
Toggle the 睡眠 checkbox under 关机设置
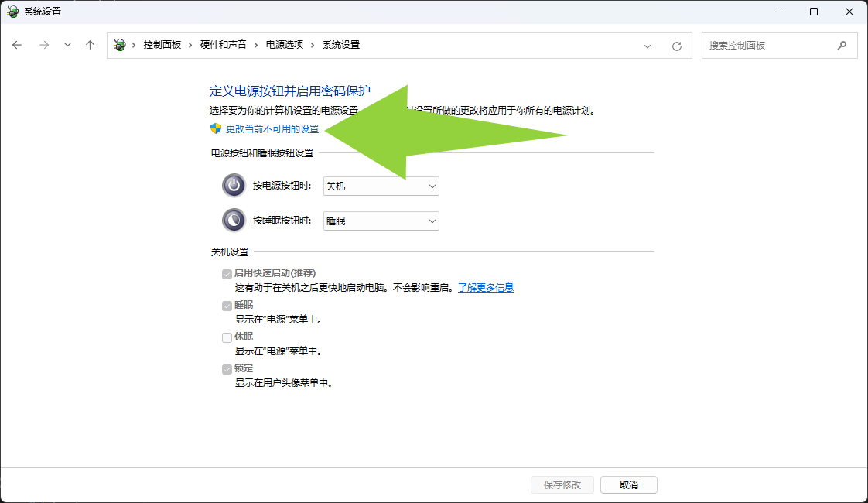tap(227, 306)
